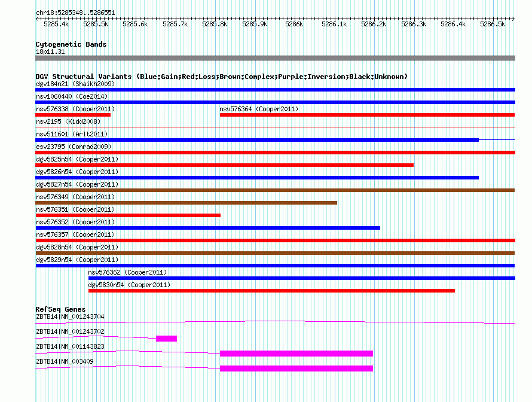Select the nsv1060440 (Coe2014) label
The height and width of the screenshot is (402, 532).
tap(72, 96)
